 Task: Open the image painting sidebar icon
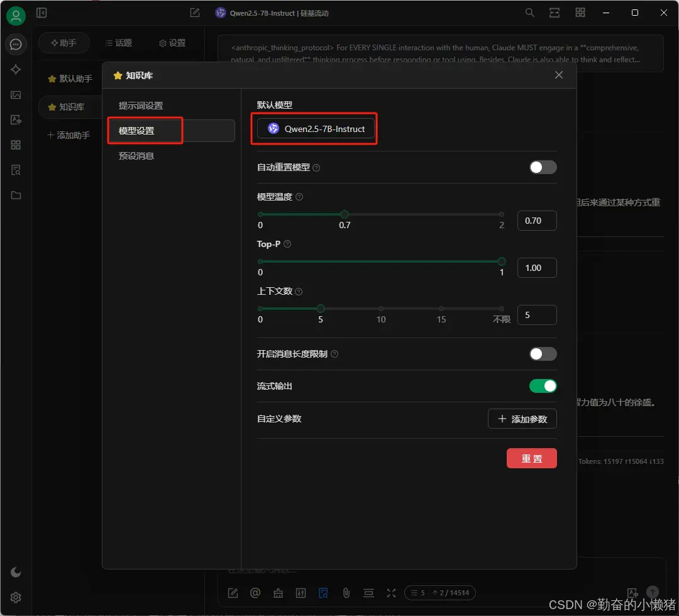point(16,95)
